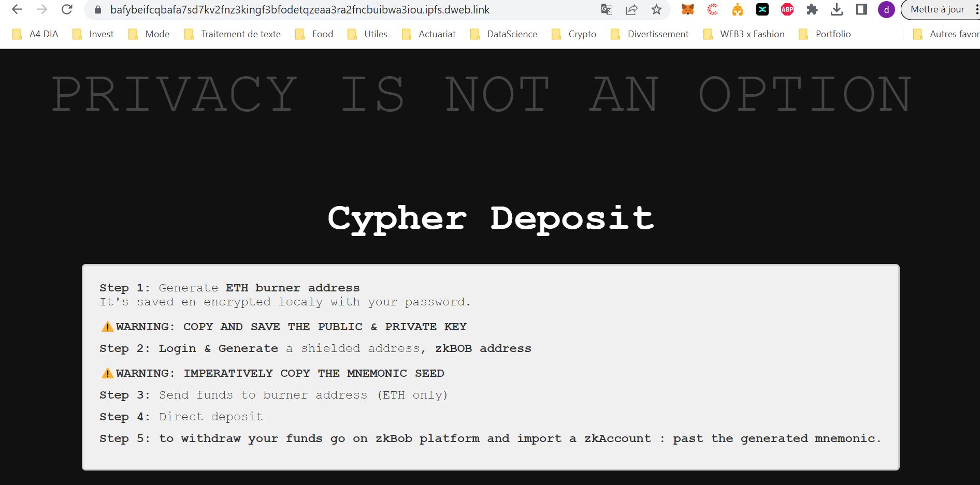This screenshot has height=485, width=980.
Task: Open the Mode bookmark folder
Action: (x=149, y=34)
